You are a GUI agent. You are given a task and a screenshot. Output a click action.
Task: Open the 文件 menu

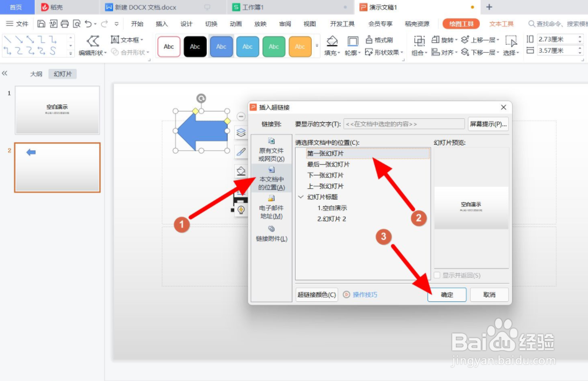click(17, 24)
